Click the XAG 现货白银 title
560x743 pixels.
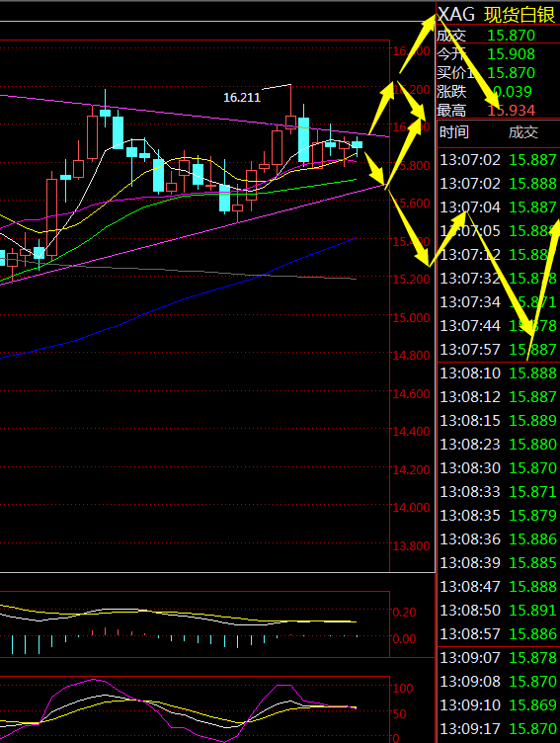click(x=496, y=15)
